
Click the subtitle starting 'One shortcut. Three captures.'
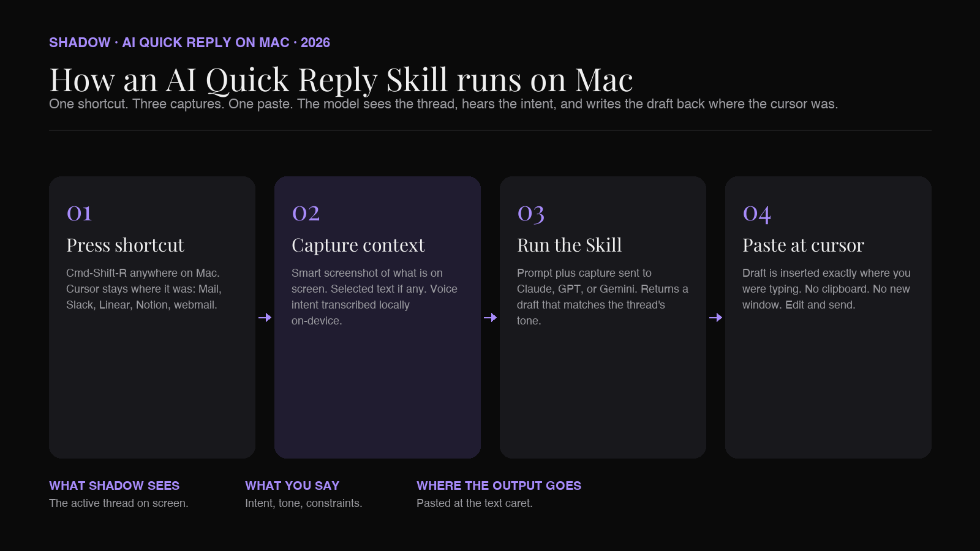(443, 104)
